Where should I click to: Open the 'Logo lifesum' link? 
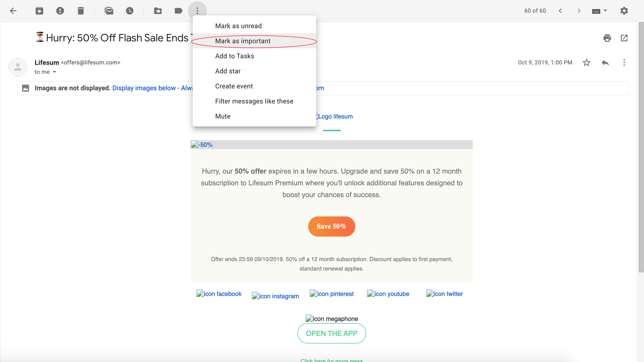(334, 116)
